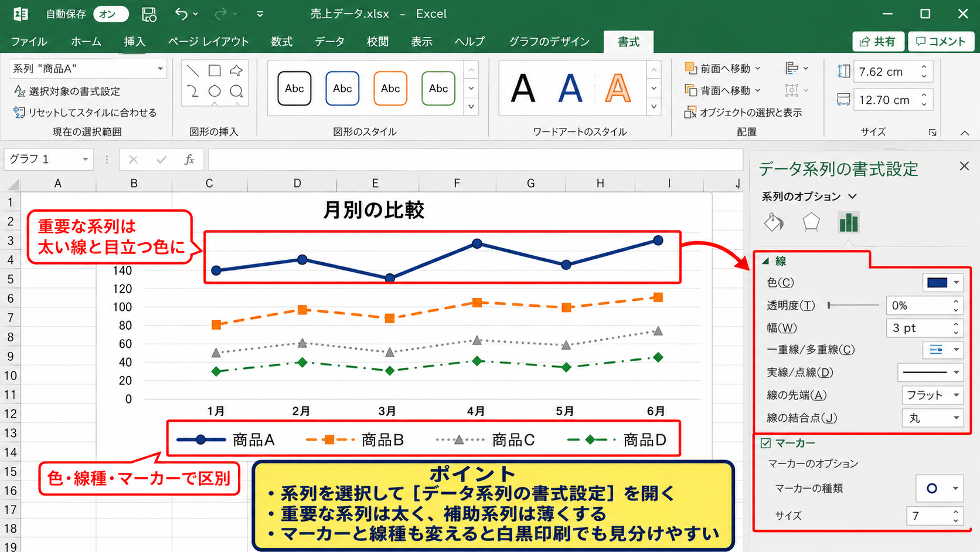Image resolution: width=980 pixels, height=552 pixels.
Task: Open the 線の先端 cap type dropdown
Action: 933,395
